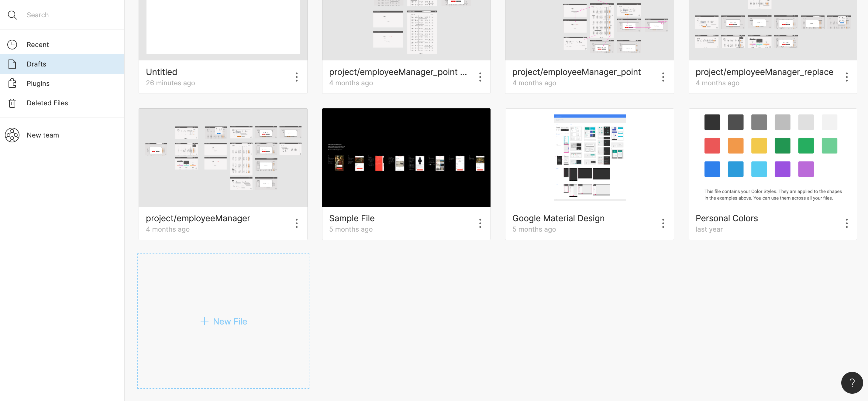This screenshot has width=868, height=401.
Task: Open options for Sample File
Action: coord(480,223)
